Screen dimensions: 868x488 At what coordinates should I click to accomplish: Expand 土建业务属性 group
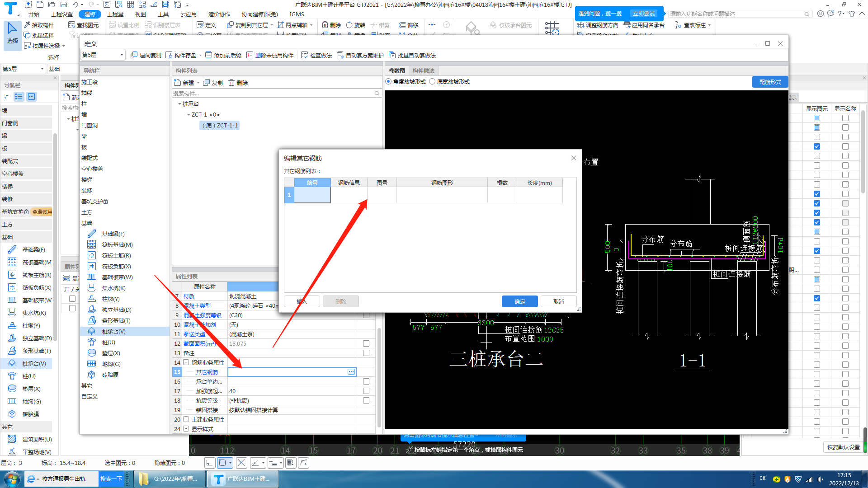pos(186,419)
